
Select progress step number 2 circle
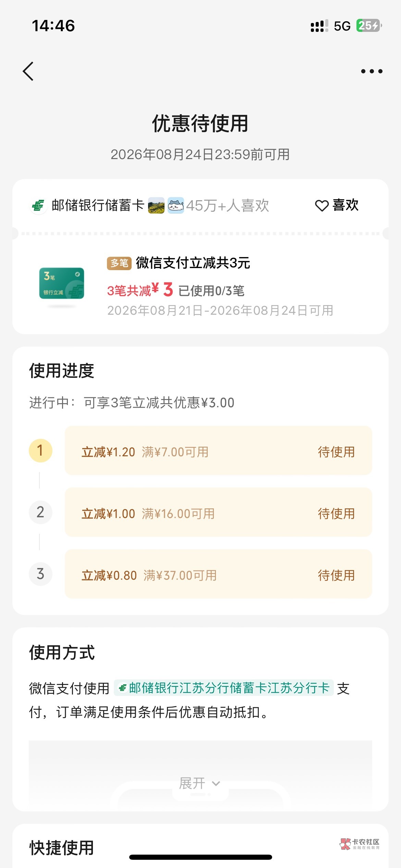point(40,512)
